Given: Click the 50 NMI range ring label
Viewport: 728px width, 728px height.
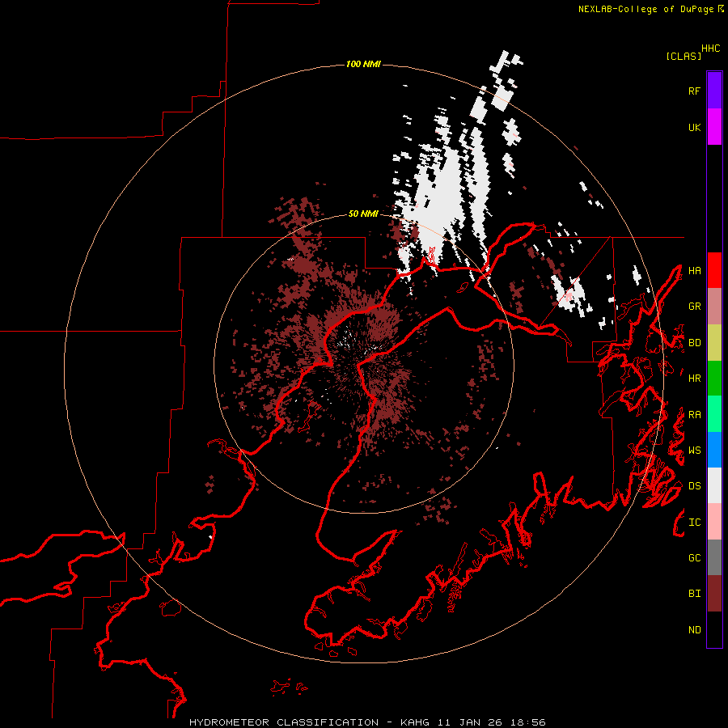Looking at the screenshot, I should (x=363, y=214).
